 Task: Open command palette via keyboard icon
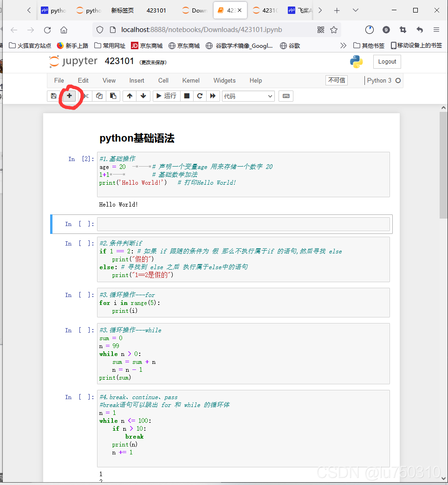click(286, 96)
